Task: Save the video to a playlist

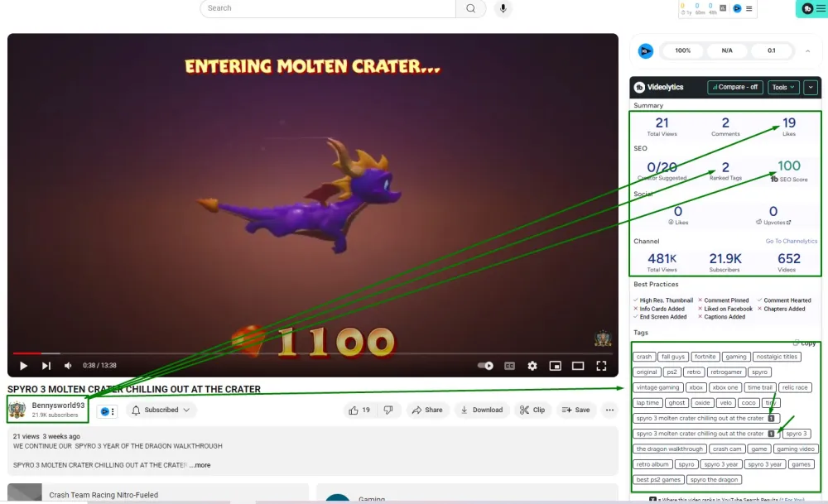Action: click(575, 410)
